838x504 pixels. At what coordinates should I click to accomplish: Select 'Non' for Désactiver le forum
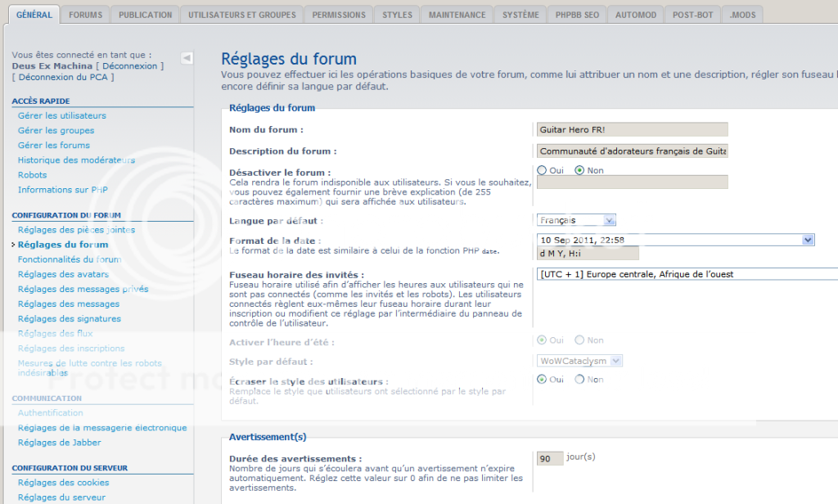coord(579,170)
